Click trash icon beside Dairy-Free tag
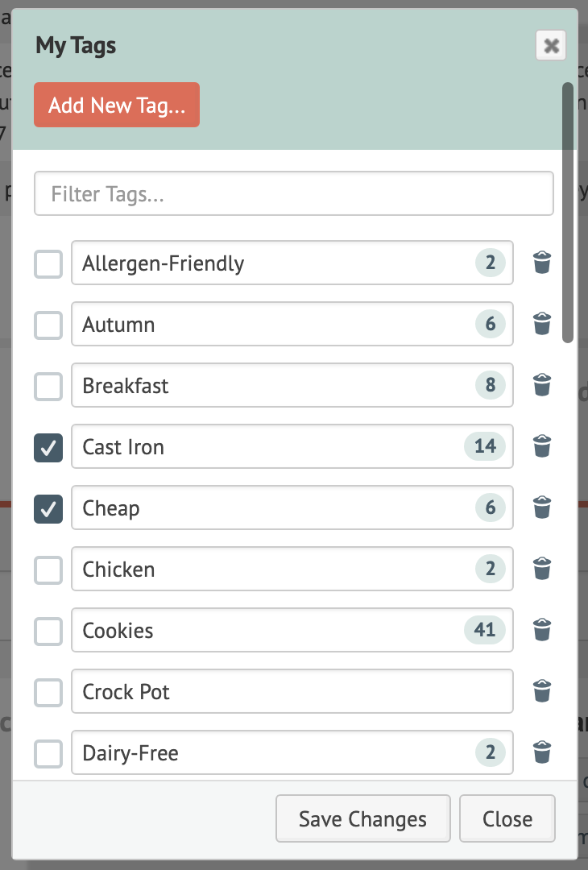This screenshot has width=588, height=870. tap(542, 752)
